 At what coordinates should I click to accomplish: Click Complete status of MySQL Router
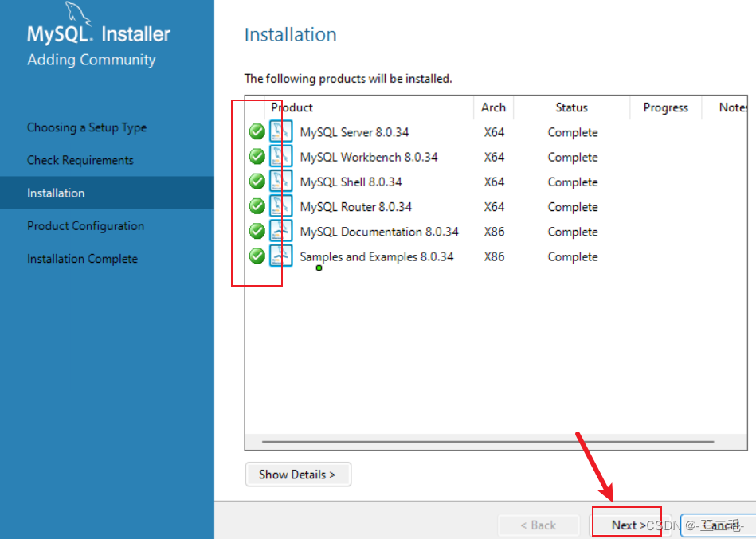point(573,207)
